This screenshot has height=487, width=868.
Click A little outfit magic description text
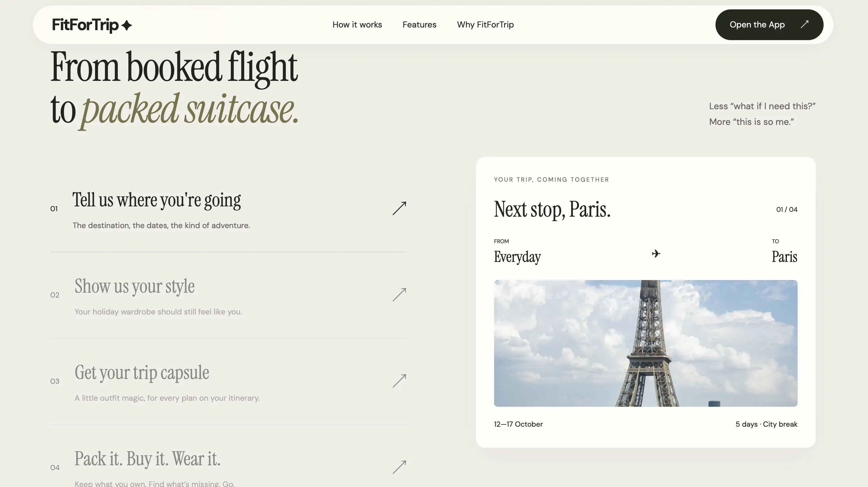[167, 398]
